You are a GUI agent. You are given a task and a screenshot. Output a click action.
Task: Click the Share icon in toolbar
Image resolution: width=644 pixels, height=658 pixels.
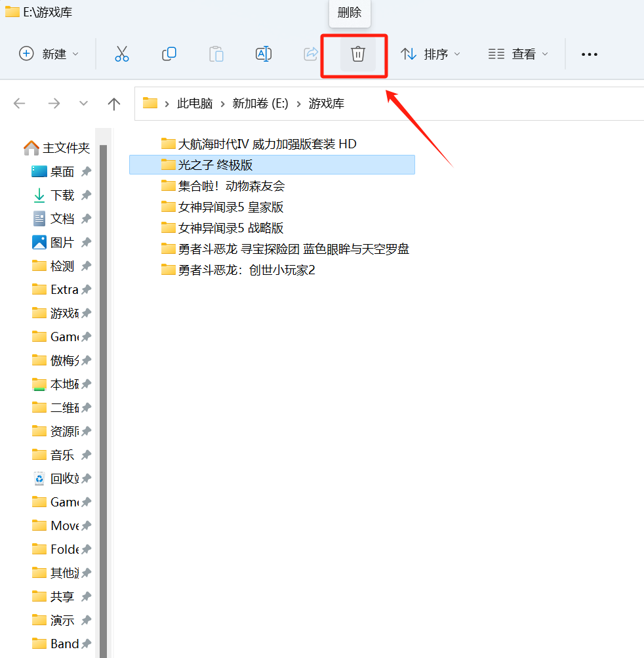point(310,54)
